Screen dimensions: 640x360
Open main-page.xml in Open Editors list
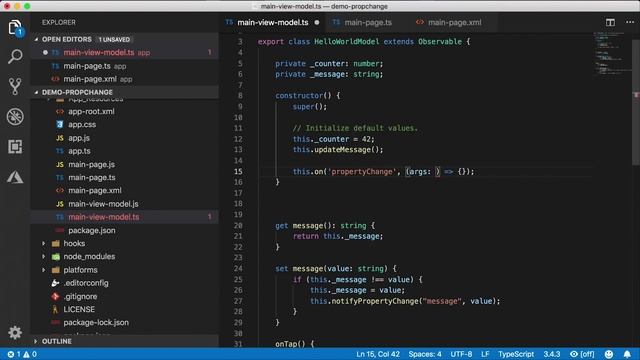124,79
